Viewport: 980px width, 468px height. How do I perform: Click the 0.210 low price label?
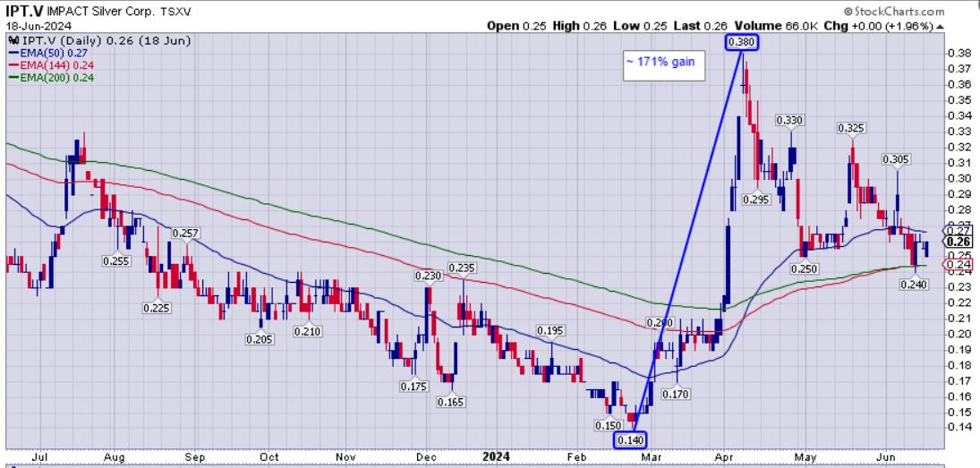coord(308,331)
